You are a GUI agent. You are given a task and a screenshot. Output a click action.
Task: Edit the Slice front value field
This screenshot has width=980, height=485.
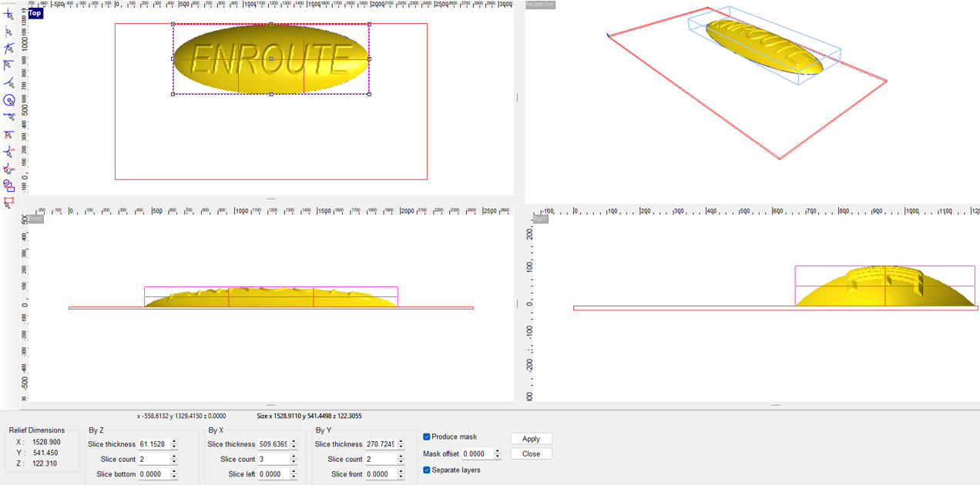(x=381, y=474)
